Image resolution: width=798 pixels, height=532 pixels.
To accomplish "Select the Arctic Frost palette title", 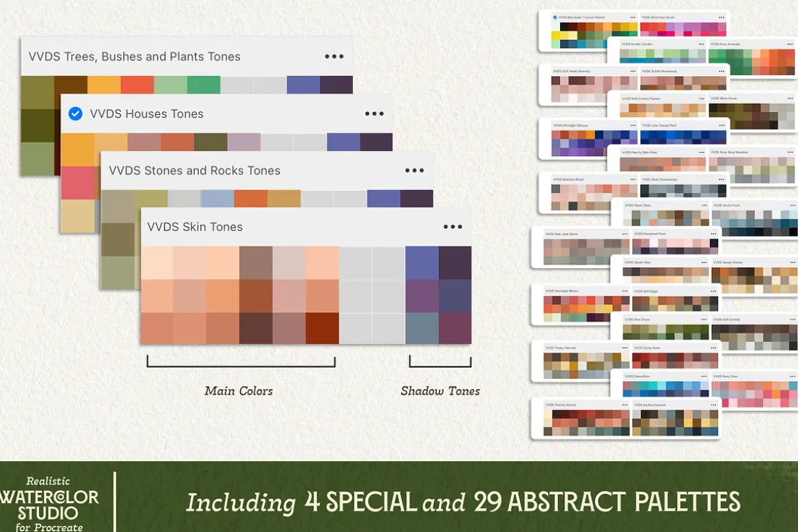I will pyautogui.click(x=726, y=206).
